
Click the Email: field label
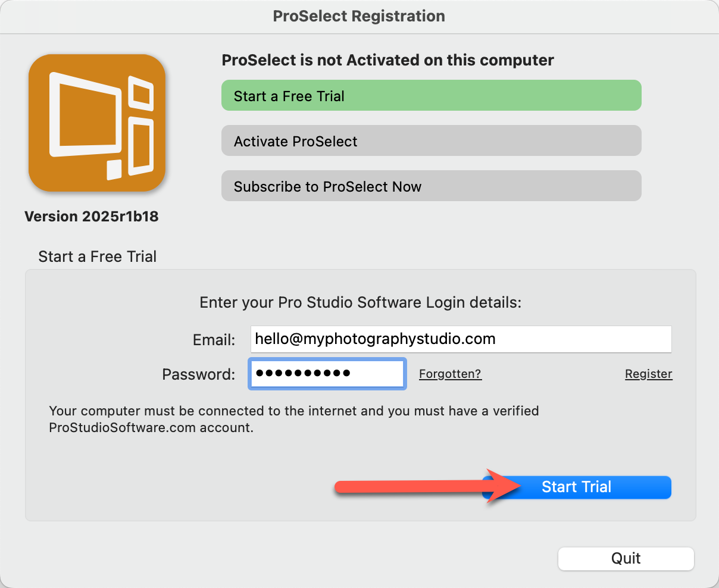(214, 340)
